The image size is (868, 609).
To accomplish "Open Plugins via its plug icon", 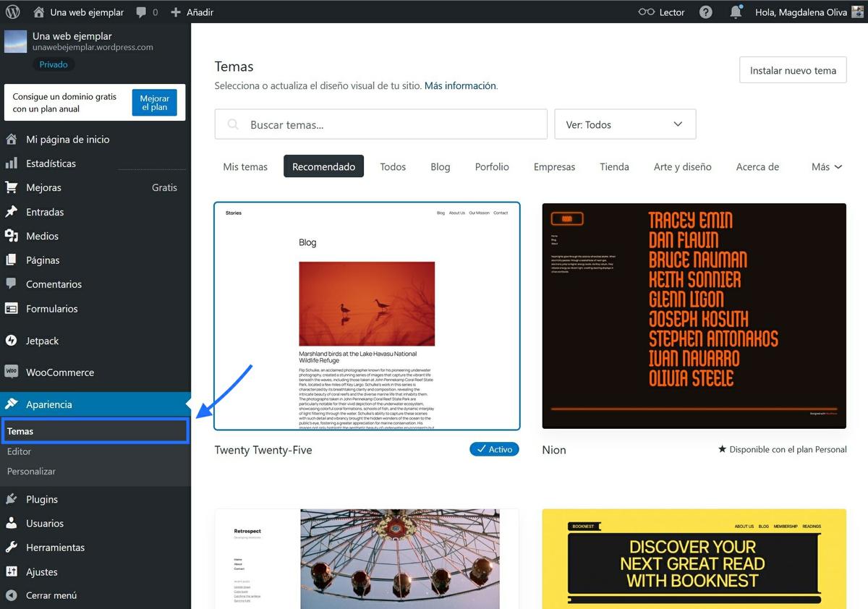I will point(15,498).
